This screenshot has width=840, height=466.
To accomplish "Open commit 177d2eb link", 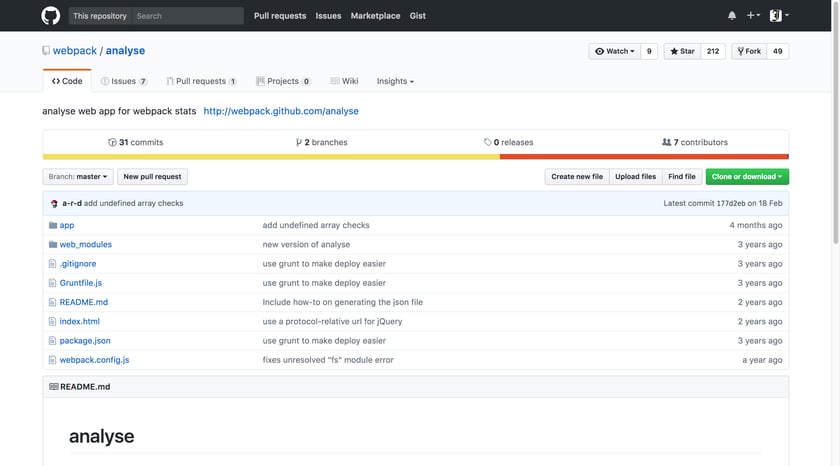I will (731, 204).
